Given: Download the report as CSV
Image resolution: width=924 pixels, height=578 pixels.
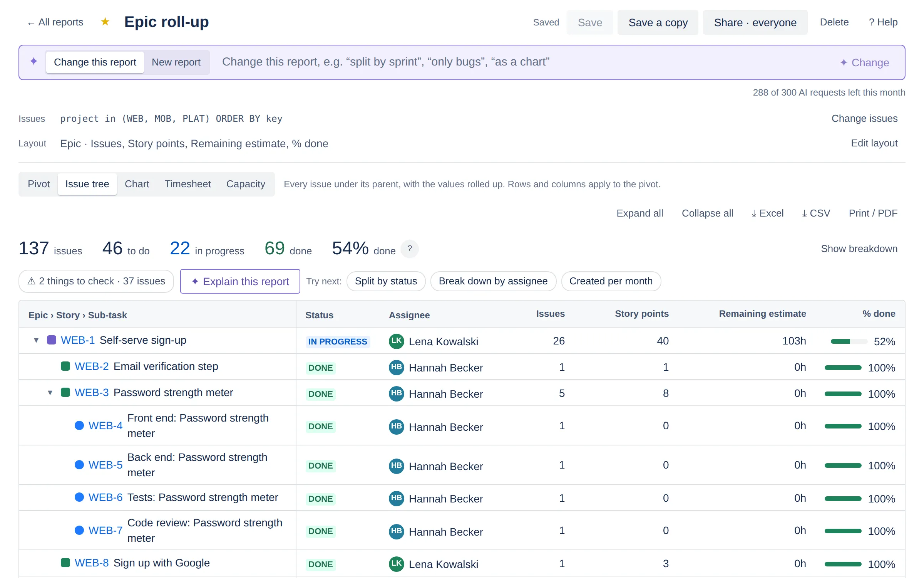Looking at the screenshot, I should point(816,213).
